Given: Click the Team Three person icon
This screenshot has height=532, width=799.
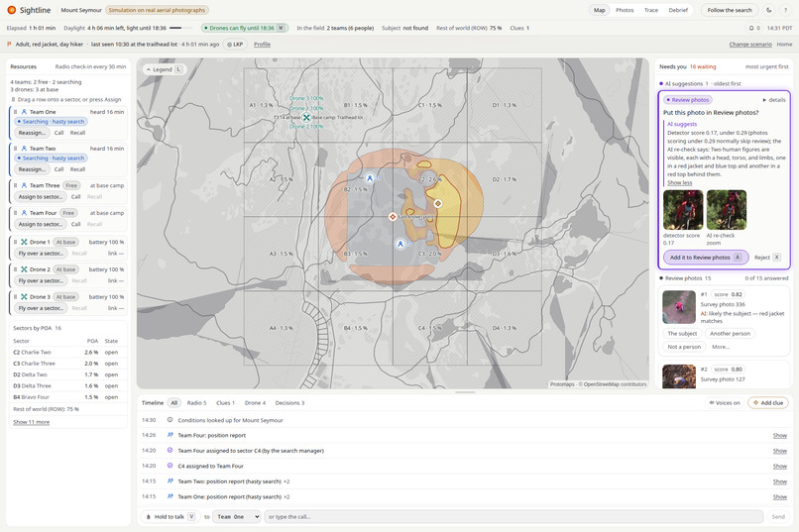Looking at the screenshot, I should point(24,185).
